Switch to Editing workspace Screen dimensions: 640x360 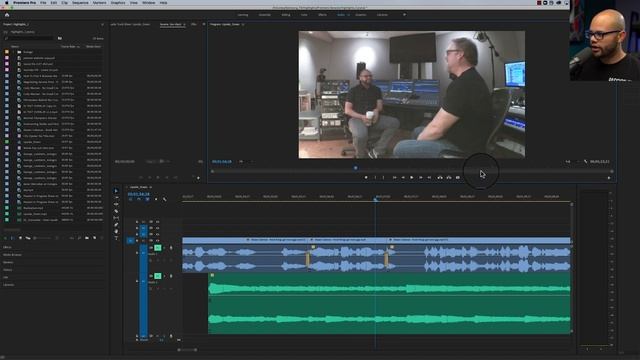(286, 15)
